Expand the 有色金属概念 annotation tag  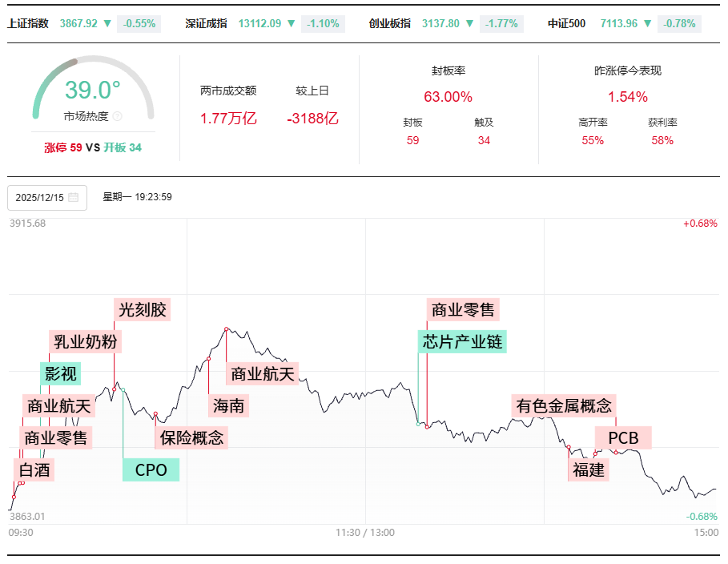click(565, 406)
